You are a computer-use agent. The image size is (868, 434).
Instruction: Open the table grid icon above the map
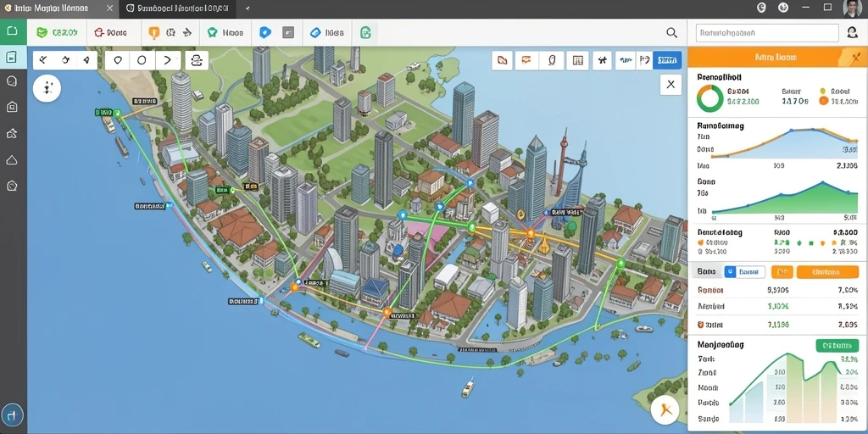tap(578, 60)
